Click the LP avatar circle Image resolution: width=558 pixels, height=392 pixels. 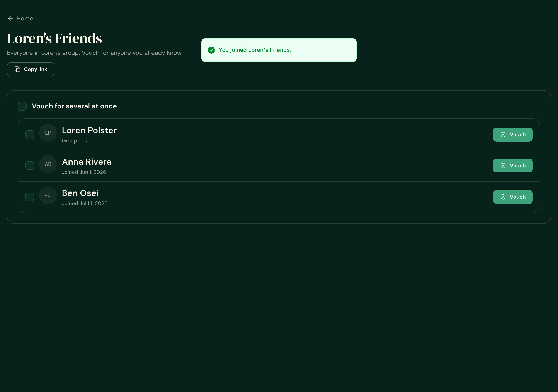coord(48,133)
